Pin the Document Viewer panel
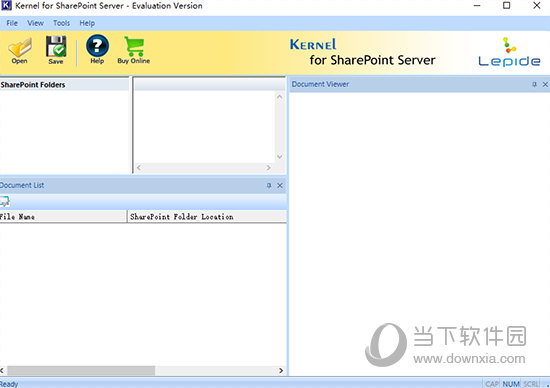This screenshot has width=550, height=388. point(534,84)
